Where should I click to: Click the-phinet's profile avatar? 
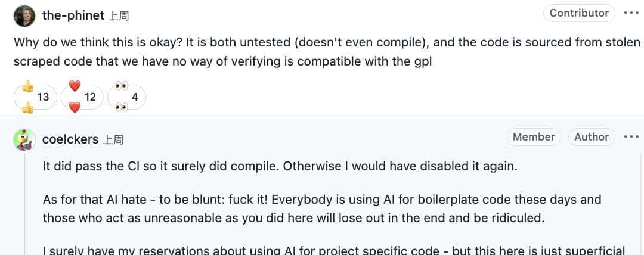[x=24, y=16]
